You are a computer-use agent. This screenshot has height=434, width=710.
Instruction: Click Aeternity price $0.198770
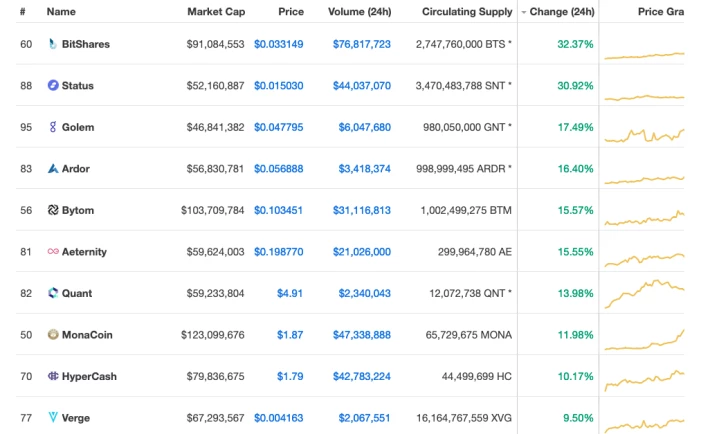click(278, 252)
